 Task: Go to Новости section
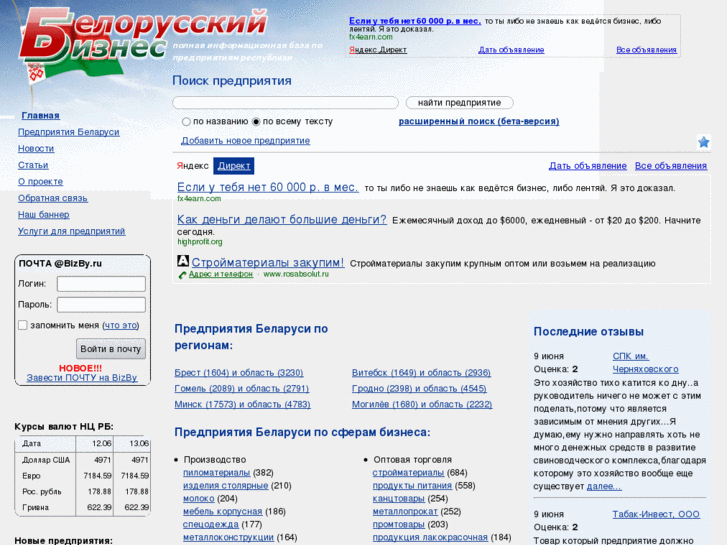click(x=36, y=148)
